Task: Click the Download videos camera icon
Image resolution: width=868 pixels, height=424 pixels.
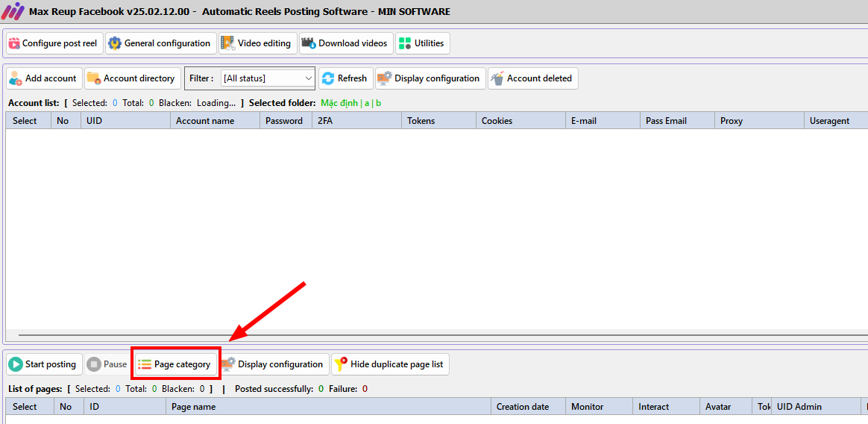Action: 308,43
